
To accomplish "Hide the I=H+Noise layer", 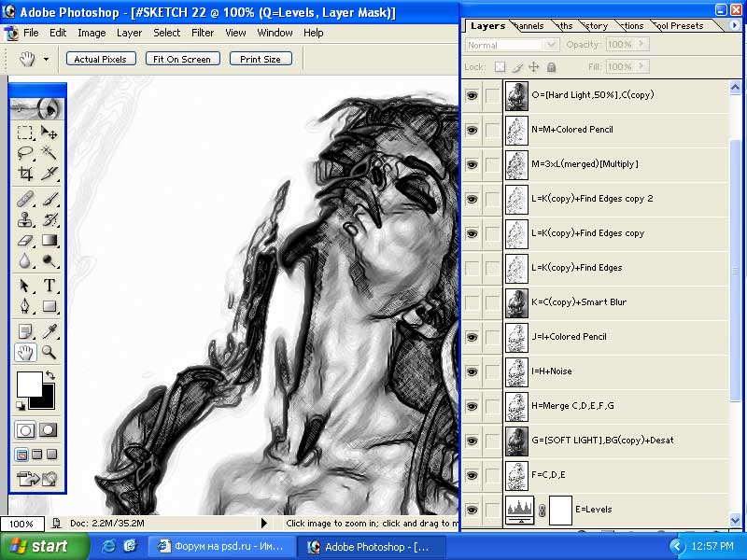I will (472, 371).
